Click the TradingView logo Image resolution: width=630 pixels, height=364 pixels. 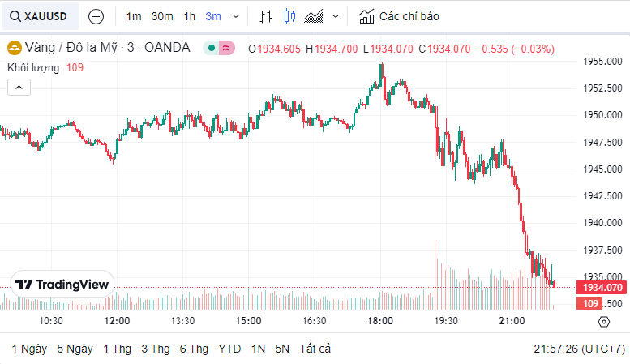tap(62, 285)
